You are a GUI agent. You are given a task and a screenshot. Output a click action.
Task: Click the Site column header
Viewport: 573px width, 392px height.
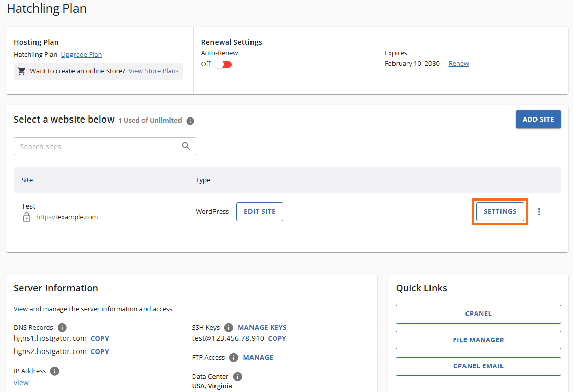(27, 180)
